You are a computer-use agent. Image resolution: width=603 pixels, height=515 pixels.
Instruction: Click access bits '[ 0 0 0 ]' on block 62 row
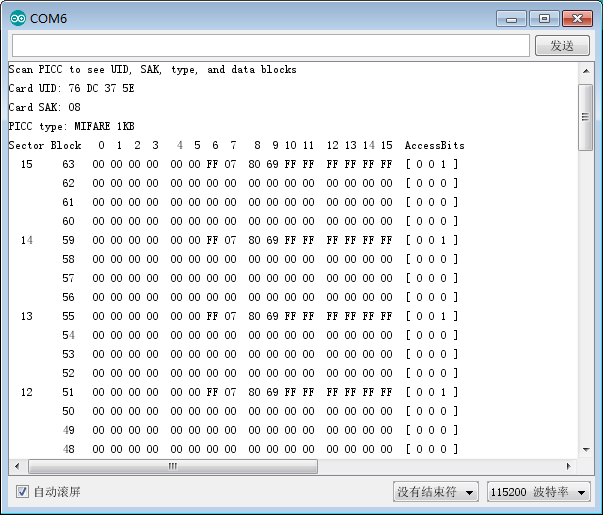(432, 183)
